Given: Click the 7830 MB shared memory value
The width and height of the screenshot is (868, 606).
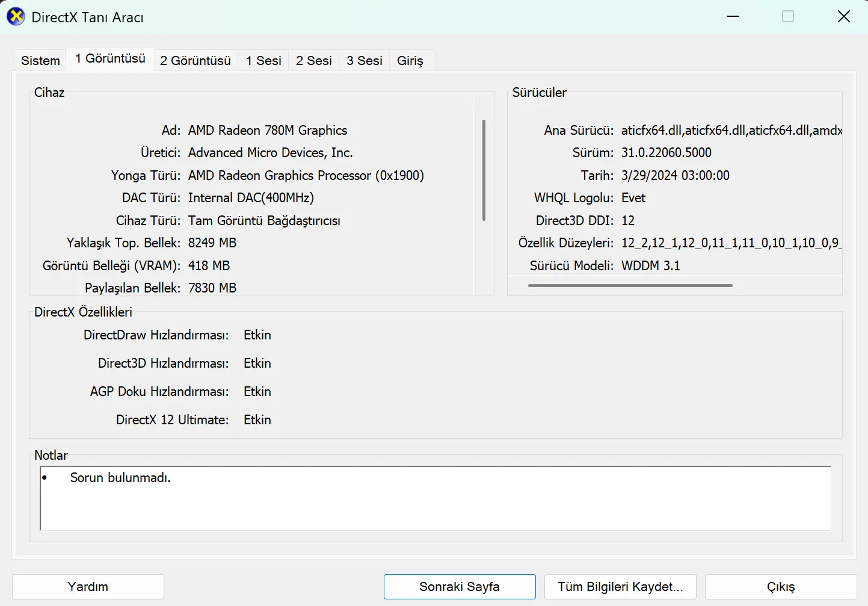Looking at the screenshot, I should click(212, 288).
